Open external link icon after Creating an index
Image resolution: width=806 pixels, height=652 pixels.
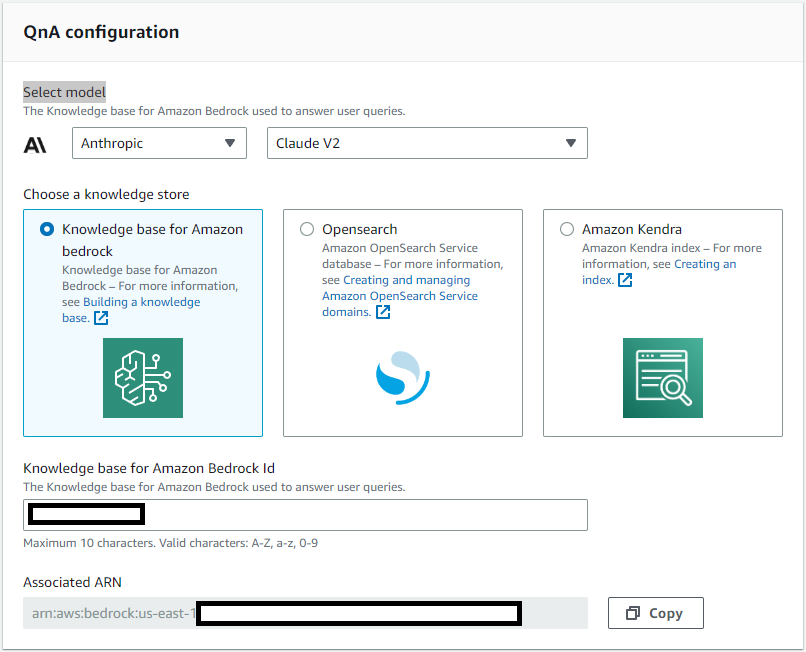coord(625,280)
